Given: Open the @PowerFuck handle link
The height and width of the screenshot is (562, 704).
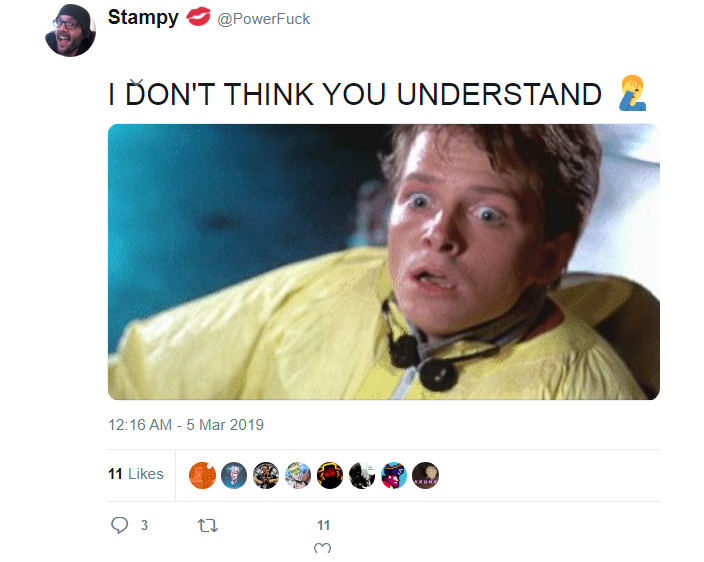Looking at the screenshot, I should pyautogui.click(x=264, y=19).
